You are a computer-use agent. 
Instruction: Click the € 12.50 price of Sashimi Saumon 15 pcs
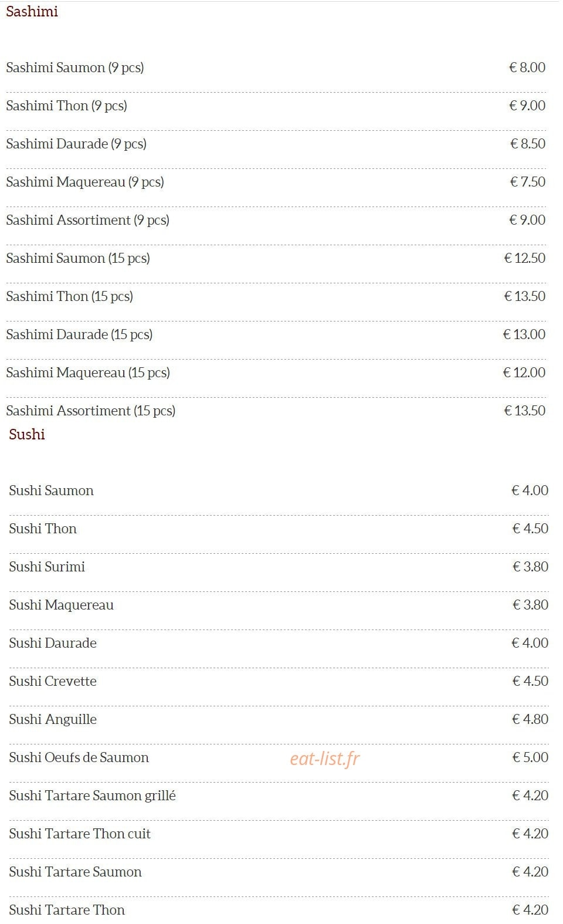point(525,258)
